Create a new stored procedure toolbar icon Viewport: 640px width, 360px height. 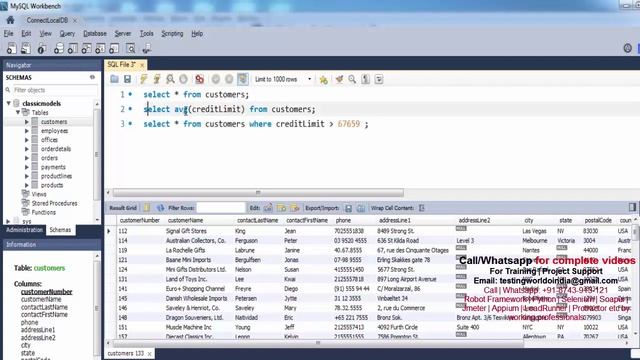tap(100, 49)
